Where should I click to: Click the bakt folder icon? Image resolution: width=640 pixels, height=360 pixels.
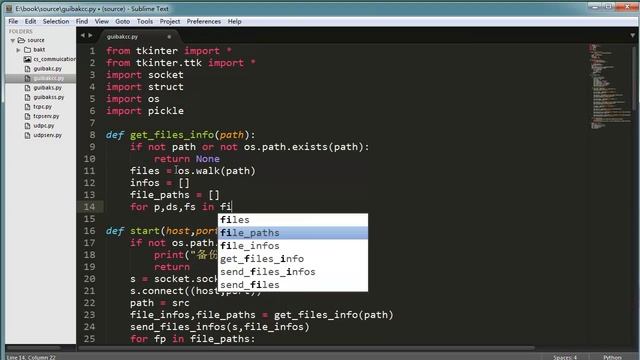tap(27, 50)
